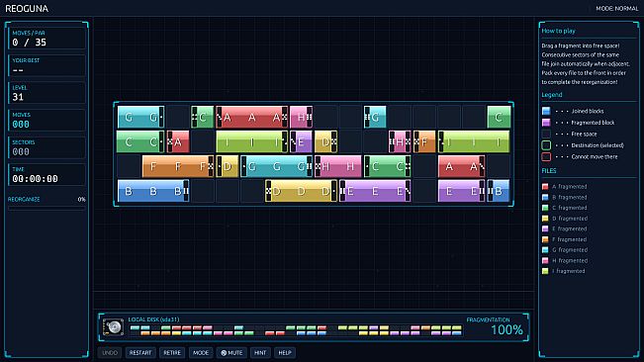Click the Joined blocks legend swatch
Viewport: 644px width, 362px height.
(x=546, y=111)
